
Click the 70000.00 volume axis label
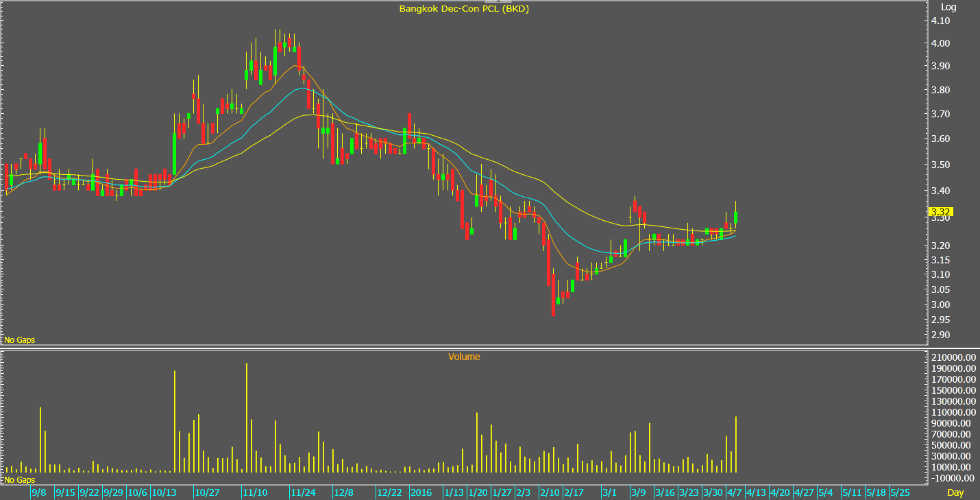(x=951, y=434)
